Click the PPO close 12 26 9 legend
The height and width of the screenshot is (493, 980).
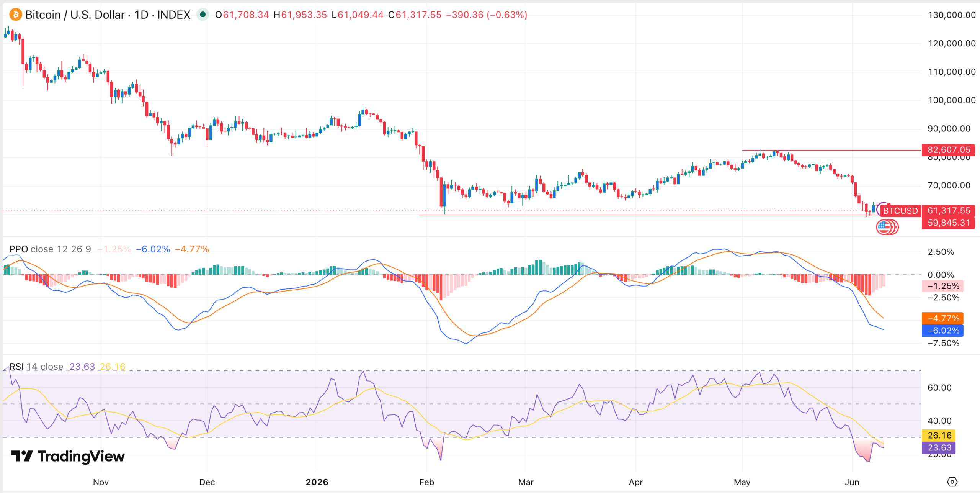point(50,249)
